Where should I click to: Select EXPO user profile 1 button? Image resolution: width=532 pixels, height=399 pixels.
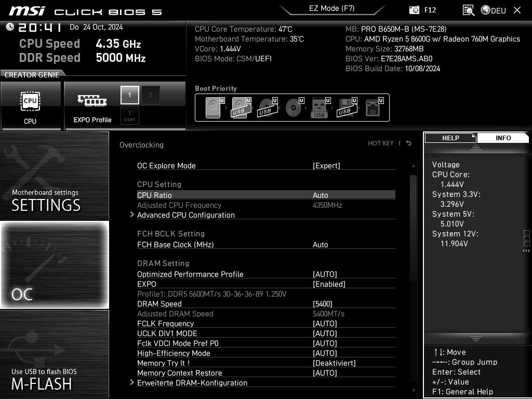[129, 115]
